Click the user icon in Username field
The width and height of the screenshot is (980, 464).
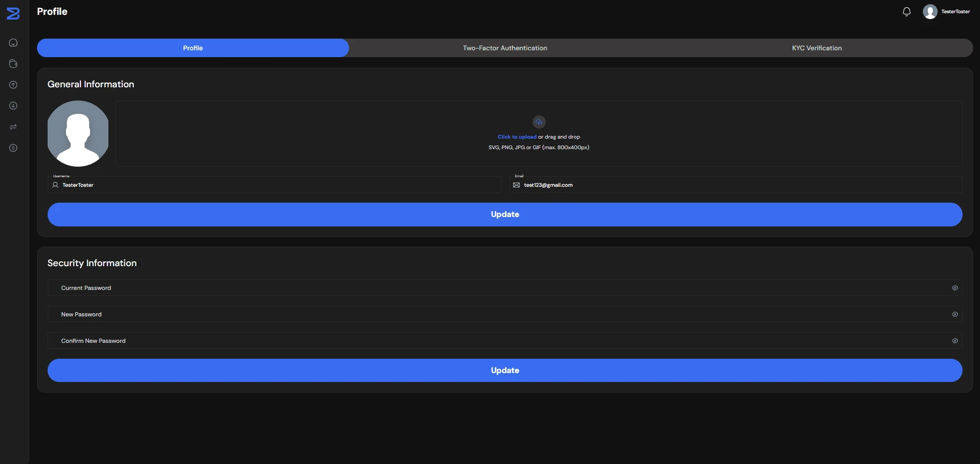pyautogui.click(x=56, y=185)
